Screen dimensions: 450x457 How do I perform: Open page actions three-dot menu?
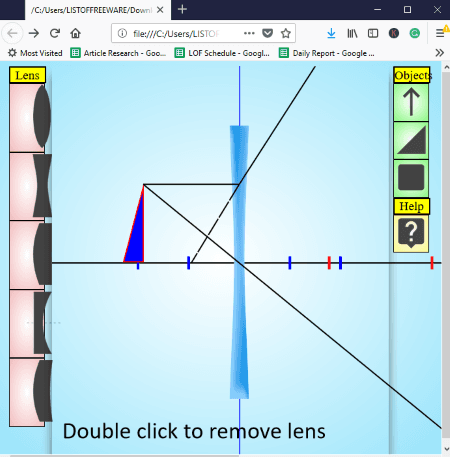pyautogui.click(x=249, y=33)
